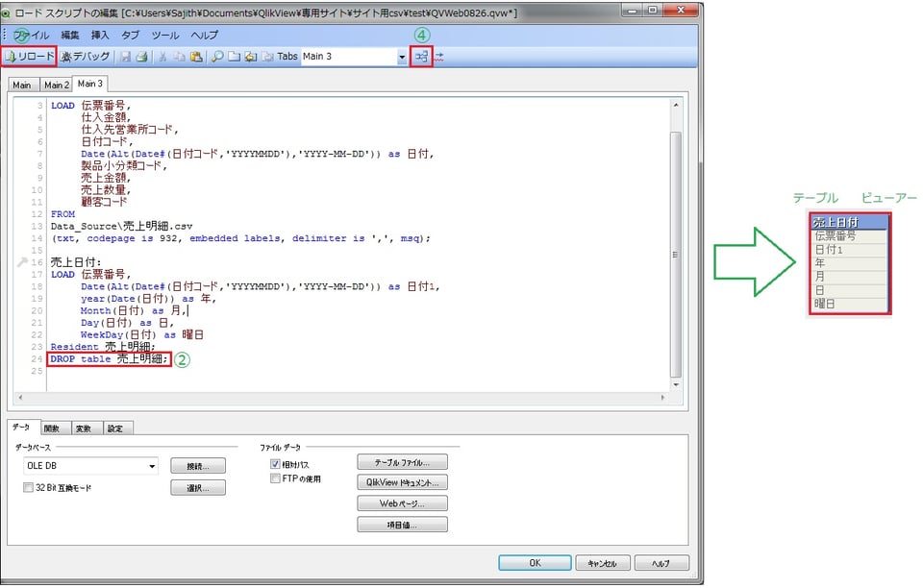The height and width of the screenshot is (588, 923).
Task: Click the 接続... connect button
Action: (198, 465)
